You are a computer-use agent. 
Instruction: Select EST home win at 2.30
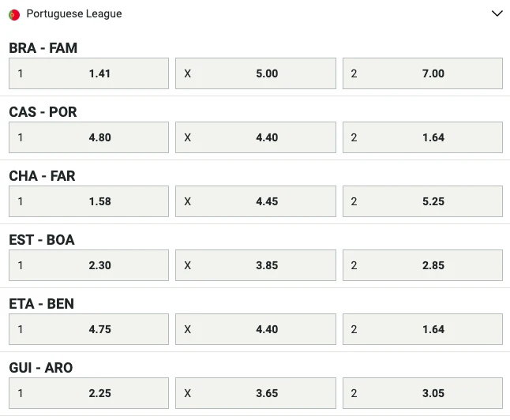88,265
